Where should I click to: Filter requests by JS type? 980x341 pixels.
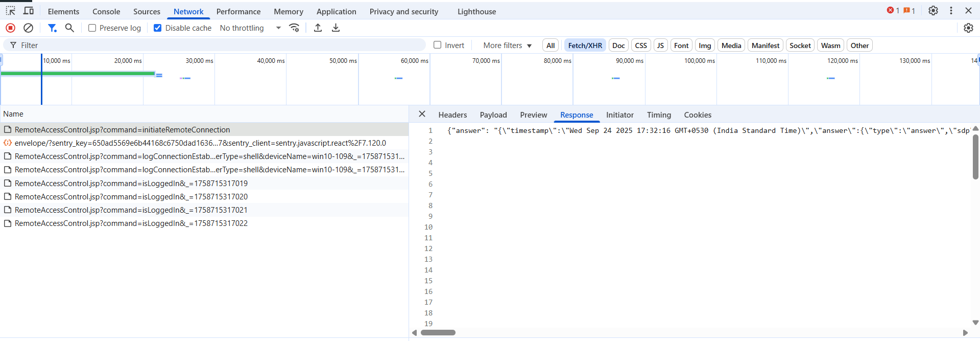(660, 46)
